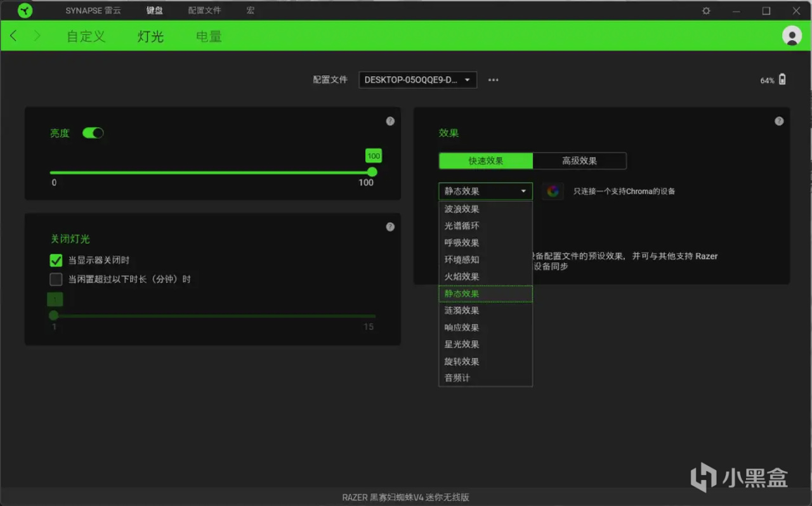Open the 电量 subtab
This screenshot has width=812, height=506.
pyautogui.click(x=209, y=36)
